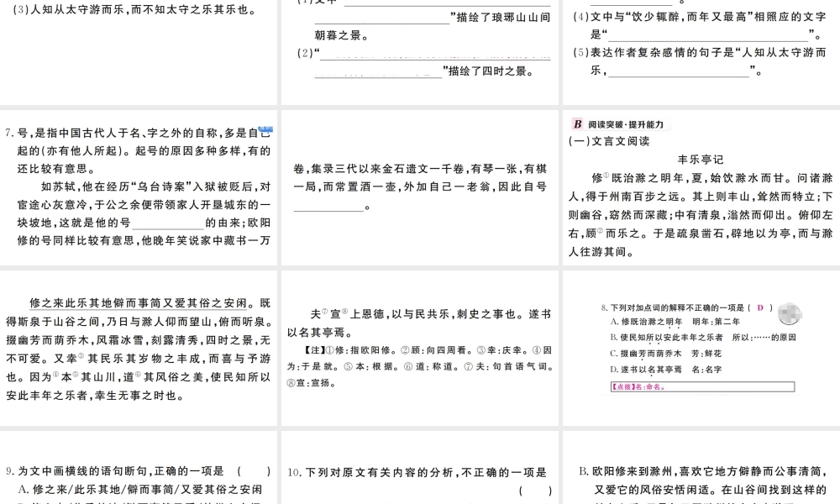Select the slide beginning 修之来此乐其地
Viewport: 840px width, 504px height.
[139, 348]
